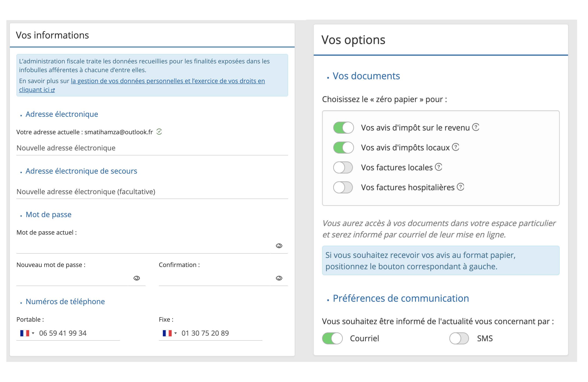Enable zero papier for factures locales
This screenshot has width=588, height=382.
click(343, 167)
